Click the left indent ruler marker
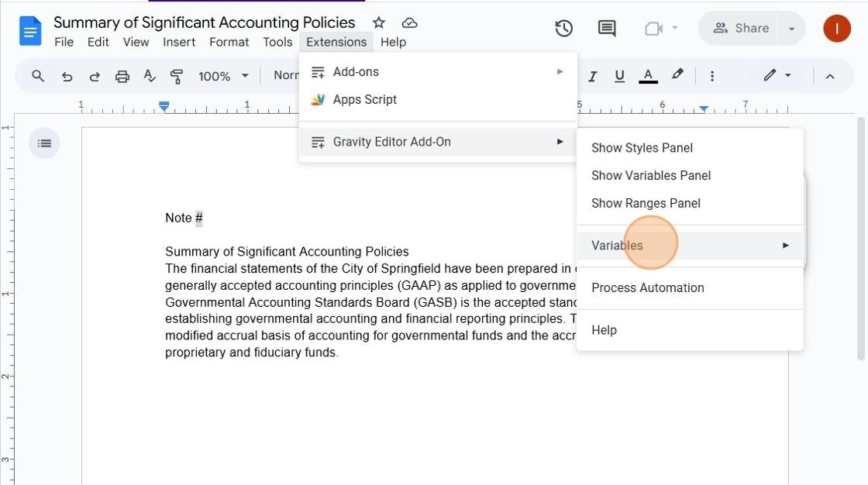Image resolution: width=868 pixels, height=485 pixels. [x=164, y=105]
